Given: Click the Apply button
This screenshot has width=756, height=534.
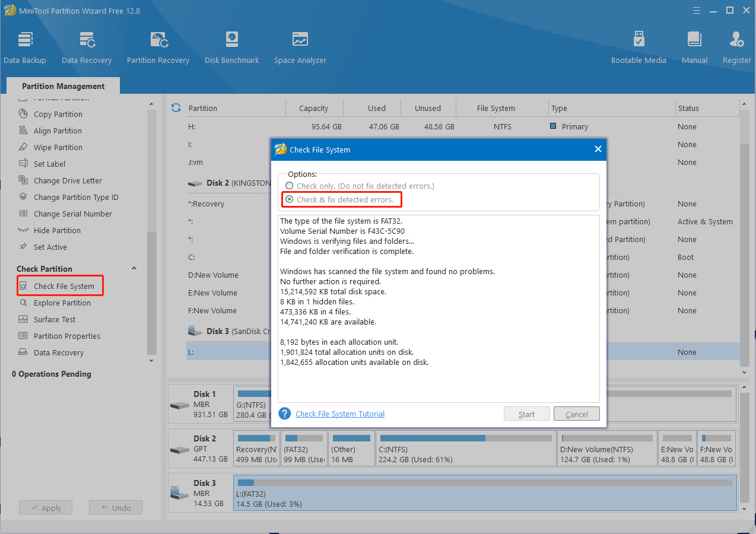Looking at the screenshot, I should [45, 508].
